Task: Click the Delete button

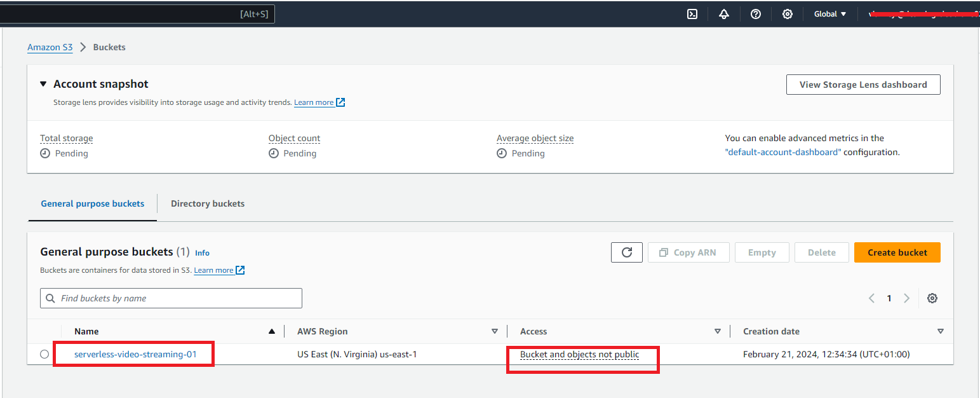Action: (822, 252)
